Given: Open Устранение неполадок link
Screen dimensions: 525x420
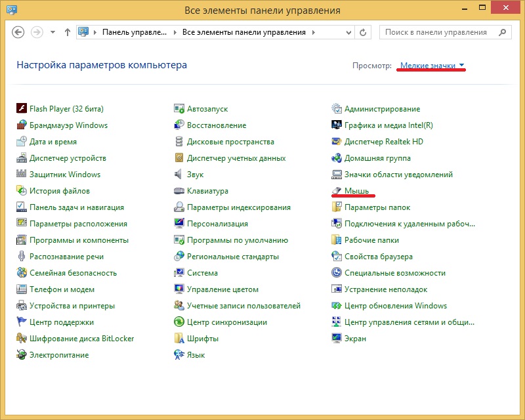Looking at the screenshot, I should click(x=386, y=289).
